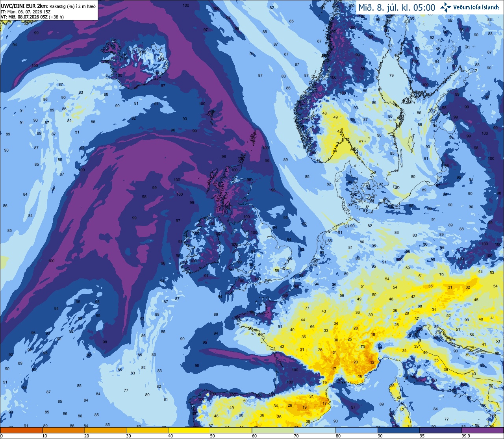Screen dimensions: 504x439
Task: Click the initial time line IT: Mán. 06.07.2026 15Z
Action: 26,12
